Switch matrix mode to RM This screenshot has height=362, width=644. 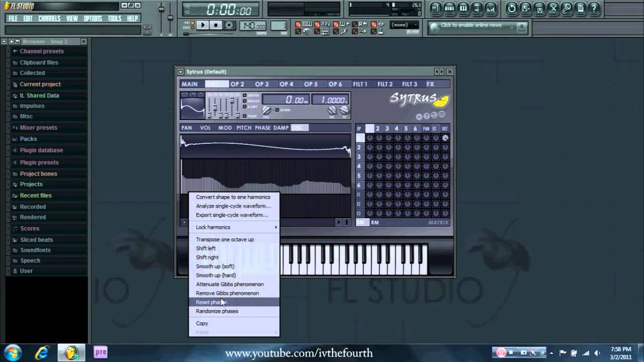[x=375, y=222]
